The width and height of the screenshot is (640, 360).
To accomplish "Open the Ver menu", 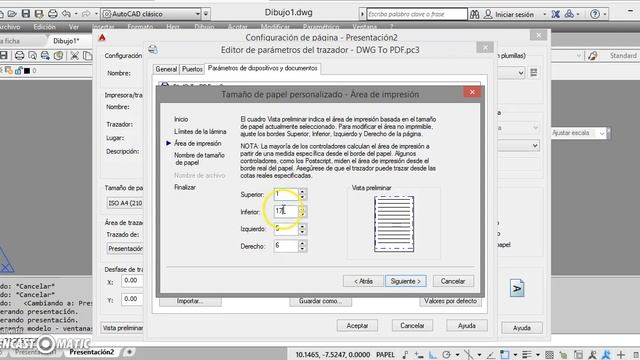I will tap(73, 27).
